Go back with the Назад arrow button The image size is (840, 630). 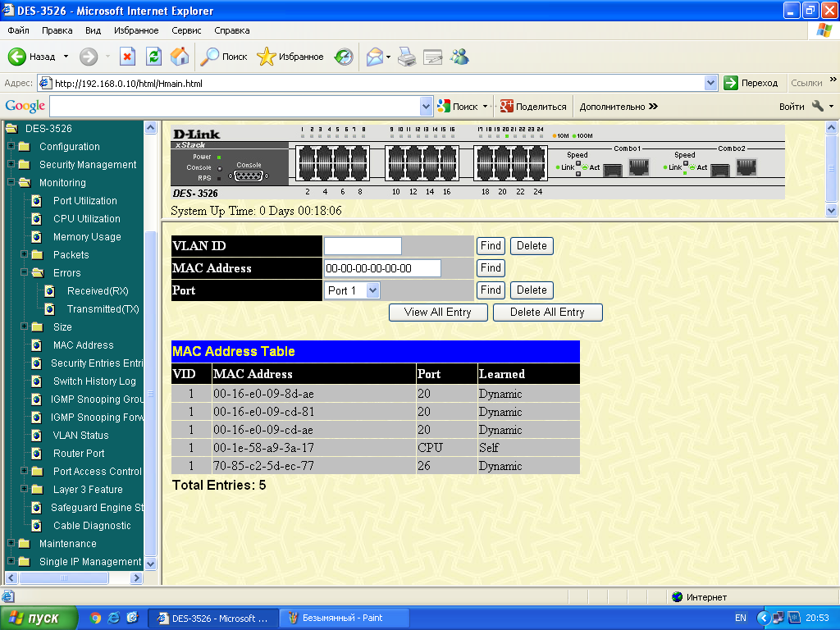pos(32,57)
